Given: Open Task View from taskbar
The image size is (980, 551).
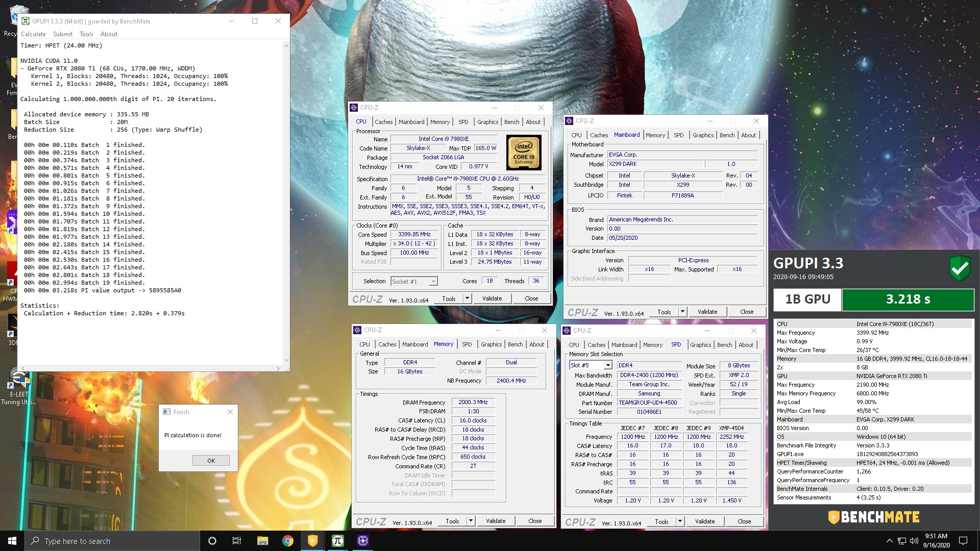Looking at the screenshot, I should pos(237,541).
